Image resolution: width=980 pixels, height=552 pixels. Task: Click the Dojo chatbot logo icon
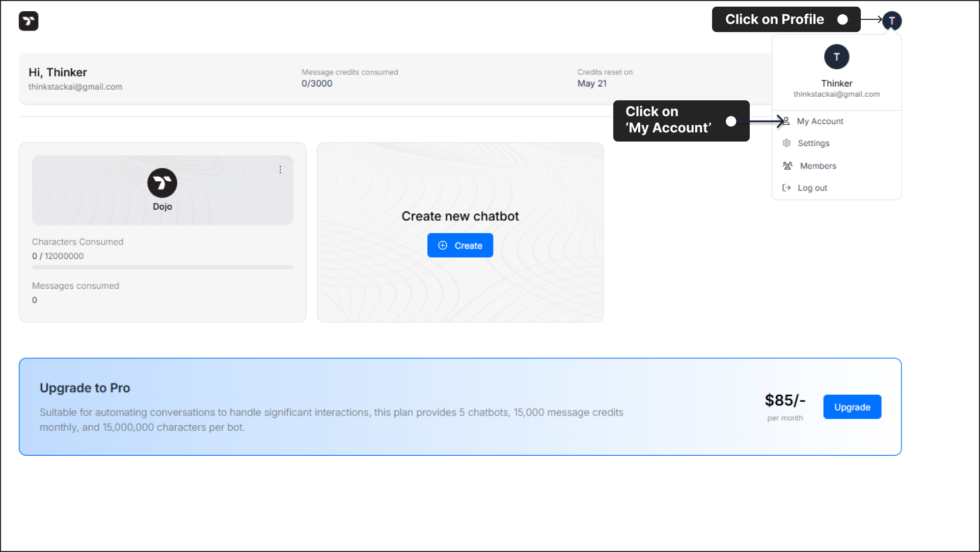pos(162,183)
